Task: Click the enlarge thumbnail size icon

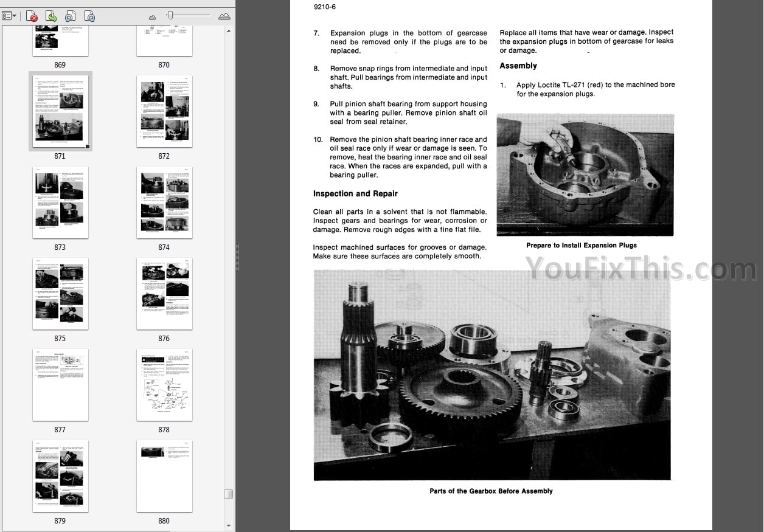Action: [224, 16]
